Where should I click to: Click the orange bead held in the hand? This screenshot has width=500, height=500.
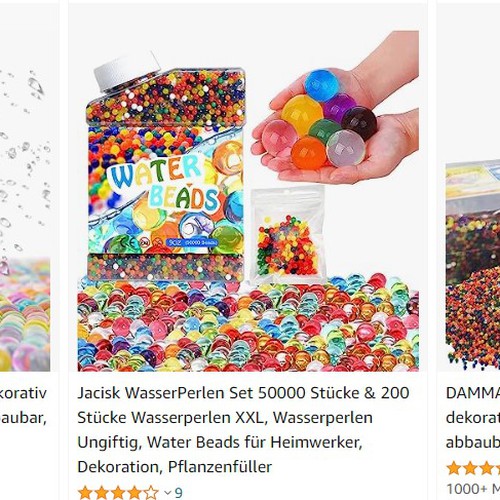(x=309, y=153)
